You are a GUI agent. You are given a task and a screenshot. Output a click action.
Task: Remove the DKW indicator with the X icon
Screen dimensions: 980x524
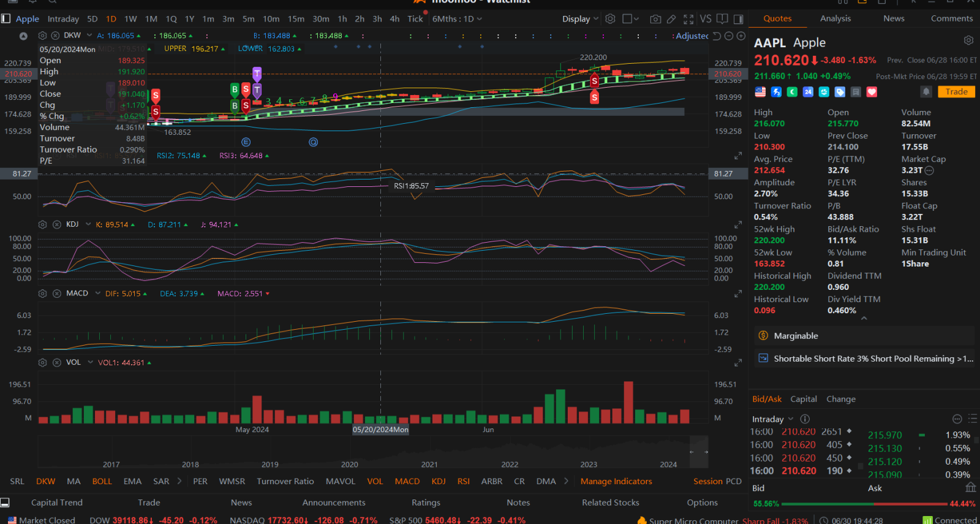[x=55, y=36]
